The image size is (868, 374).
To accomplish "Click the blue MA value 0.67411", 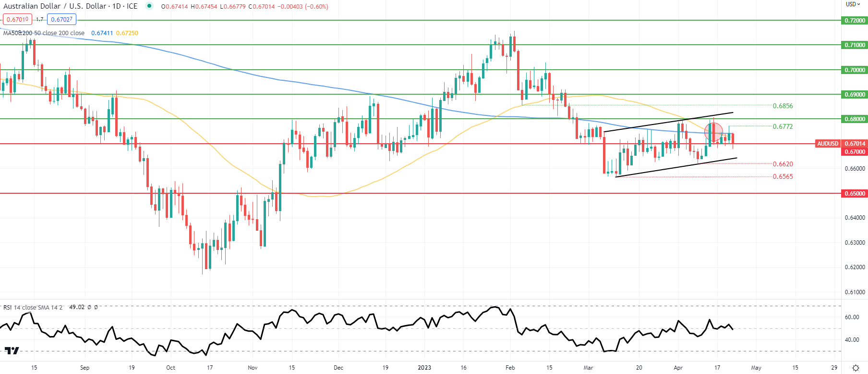I will point(102,33).
